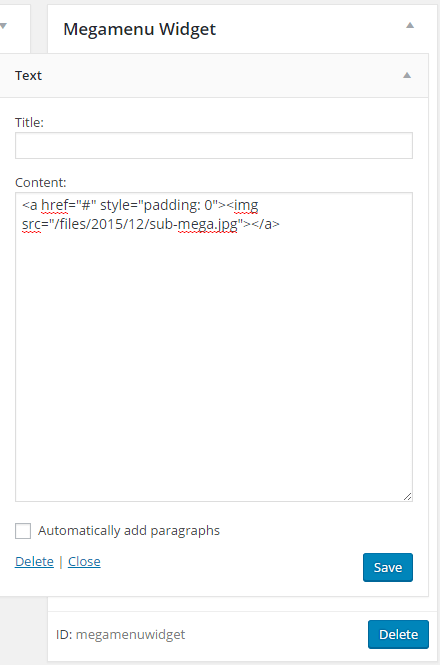
Task: Click the partially visible arrow left of Megamenu Widget
Action: [x=3, y=26]
